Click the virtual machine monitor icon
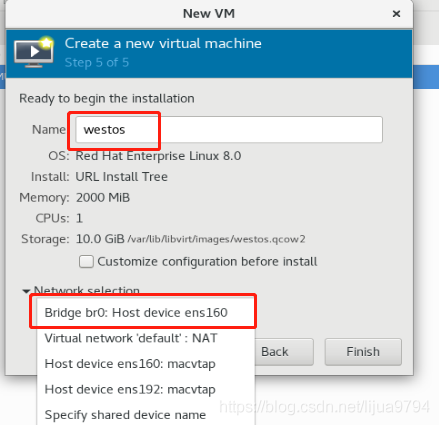 point(33,52)
